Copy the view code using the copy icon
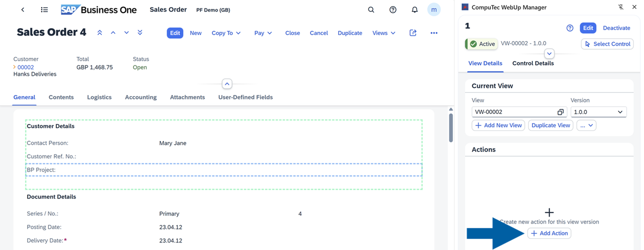The image size is (644, 250). tap(561, 112)
